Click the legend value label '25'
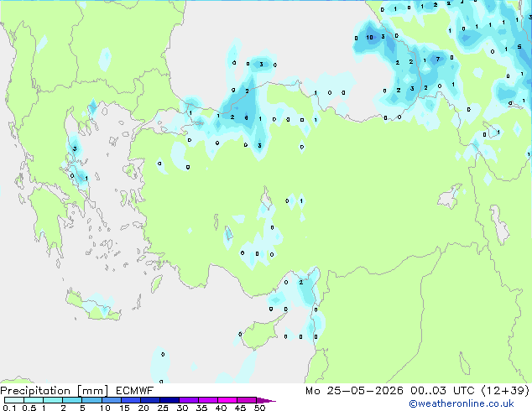 pos(163,408)
